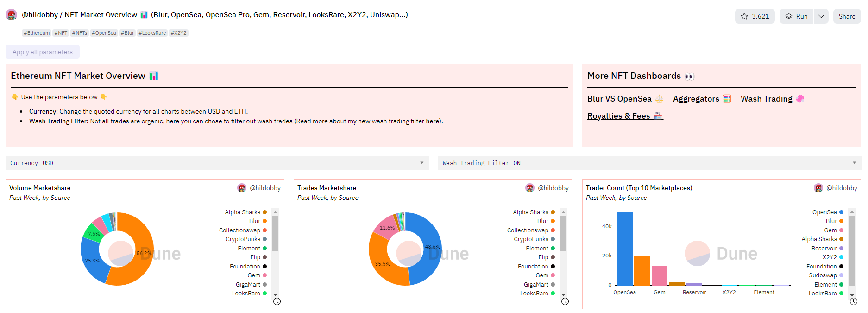Toggle GigaMart in Trades Marketshare legend
This screenshot has width=868, height=313.
(539, 285)
